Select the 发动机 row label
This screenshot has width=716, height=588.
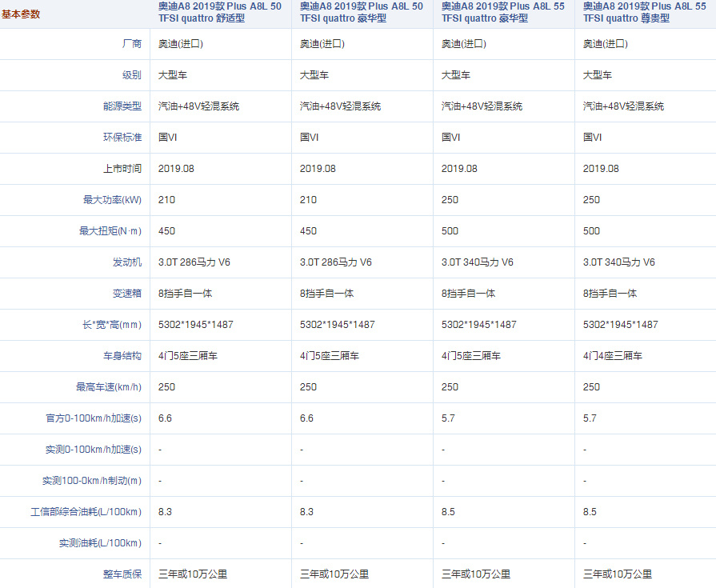(x=127, y=262)
